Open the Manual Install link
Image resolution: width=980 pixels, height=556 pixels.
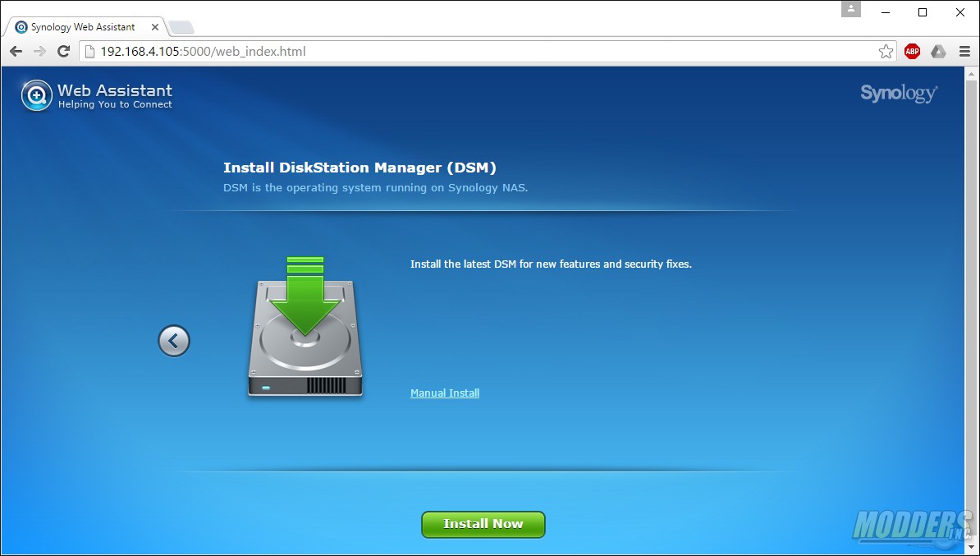(x=445, y=393)
